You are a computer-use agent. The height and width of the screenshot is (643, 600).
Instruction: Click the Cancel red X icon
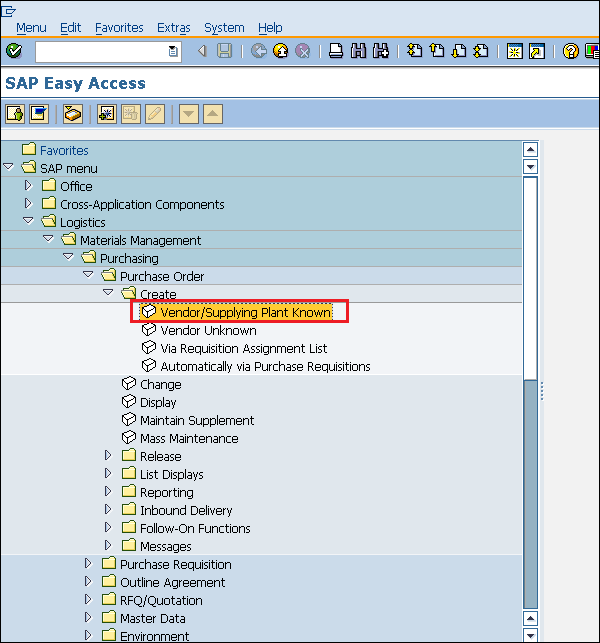(x=303, y=51)
